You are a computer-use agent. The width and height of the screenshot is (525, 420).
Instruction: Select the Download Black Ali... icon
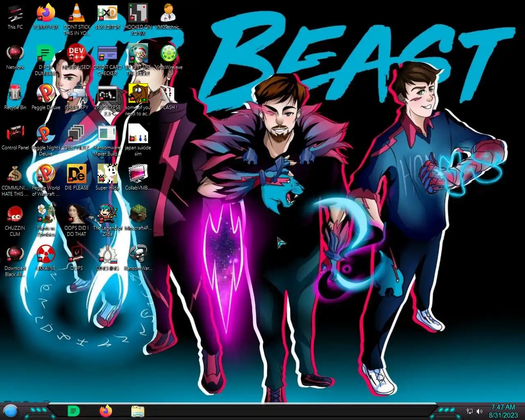tap(15, 261)
